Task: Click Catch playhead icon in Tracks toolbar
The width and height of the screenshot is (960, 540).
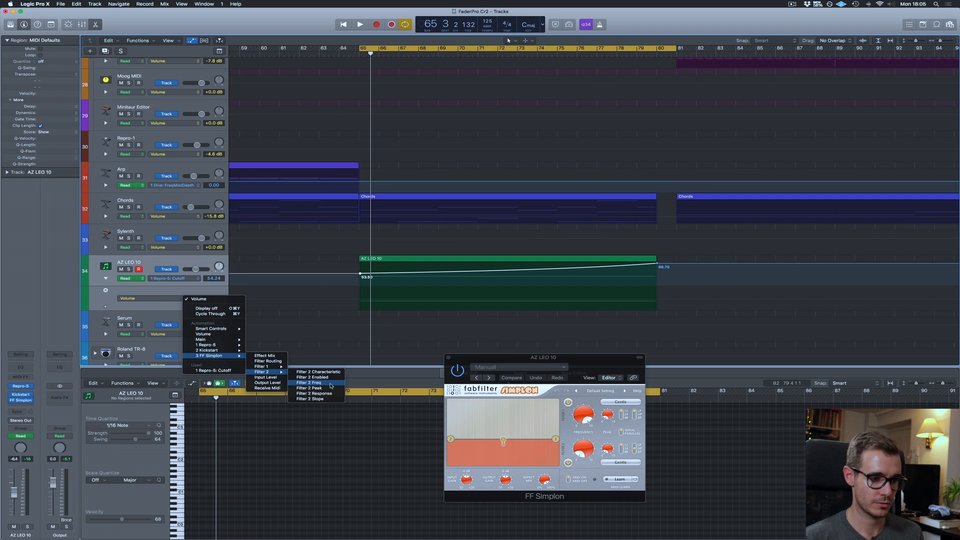Action: coord(219,40)
